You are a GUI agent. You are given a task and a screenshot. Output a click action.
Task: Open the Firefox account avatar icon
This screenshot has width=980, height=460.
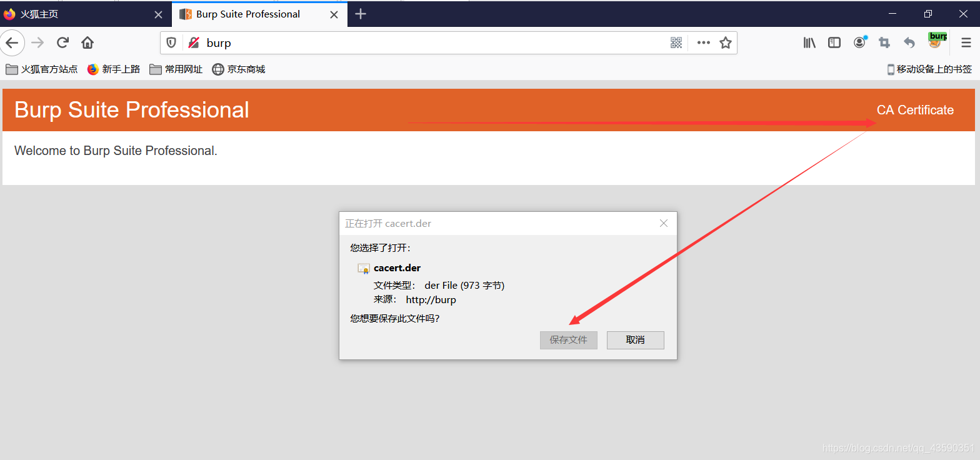click(860, 42)
